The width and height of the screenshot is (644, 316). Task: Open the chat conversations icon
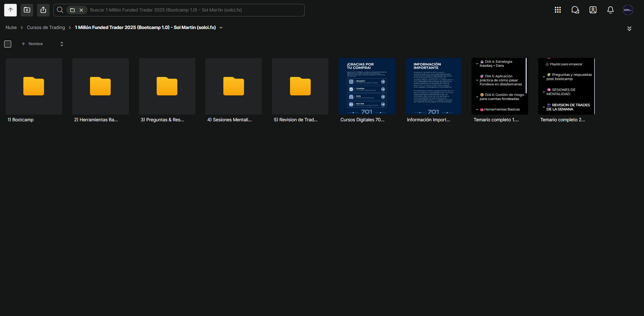click(x=575, y=10)
